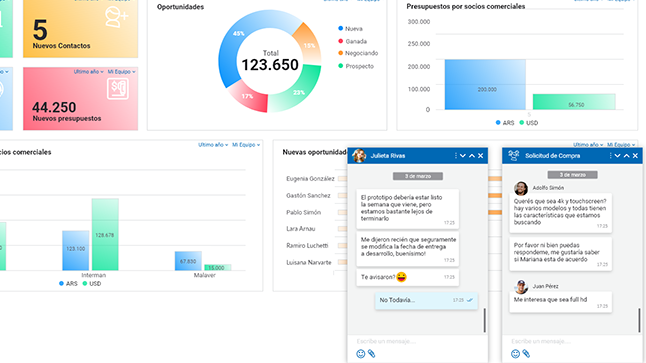Click the 'No Todavía...' sent message
Image resolution: width=646 pixels, height=363 pixels.
[x=426, y=300]
